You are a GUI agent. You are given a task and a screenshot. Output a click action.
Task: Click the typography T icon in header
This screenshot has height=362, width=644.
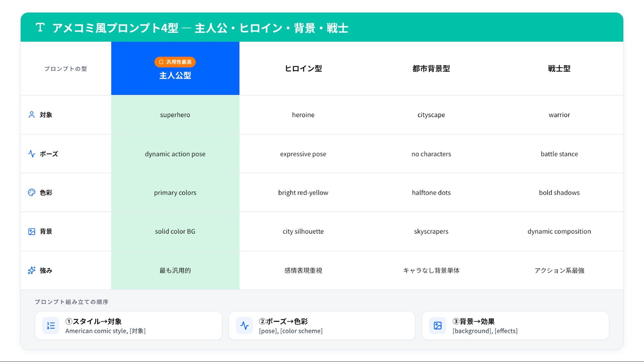(40, 27)
